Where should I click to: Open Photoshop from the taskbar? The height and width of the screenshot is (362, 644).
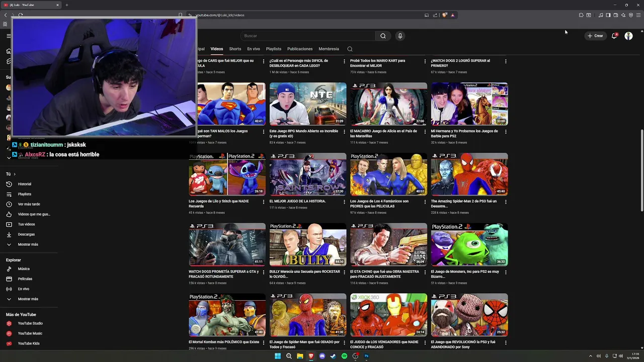pos(366,356)
